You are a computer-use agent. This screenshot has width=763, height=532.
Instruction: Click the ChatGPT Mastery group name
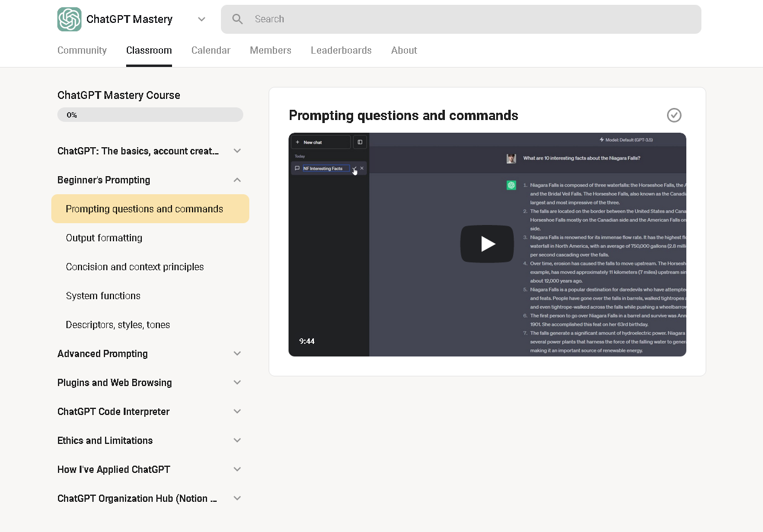click(x=129, y=19)
